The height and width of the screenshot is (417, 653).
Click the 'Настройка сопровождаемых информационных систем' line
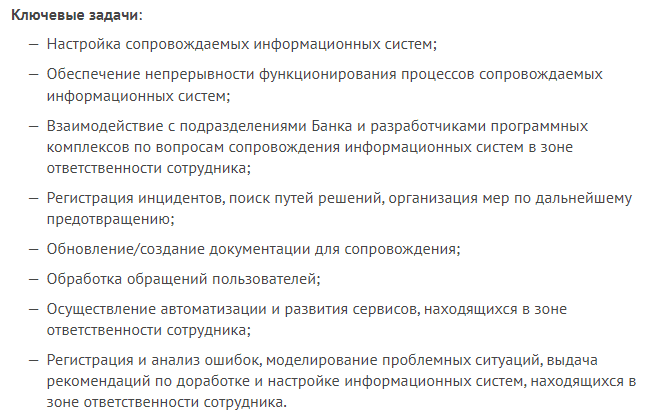242,44
